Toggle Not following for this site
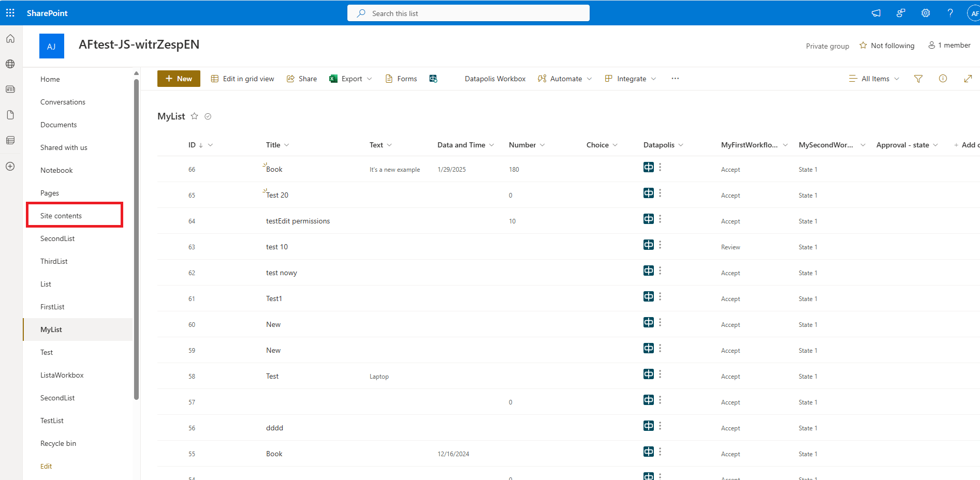 point(887,46)
